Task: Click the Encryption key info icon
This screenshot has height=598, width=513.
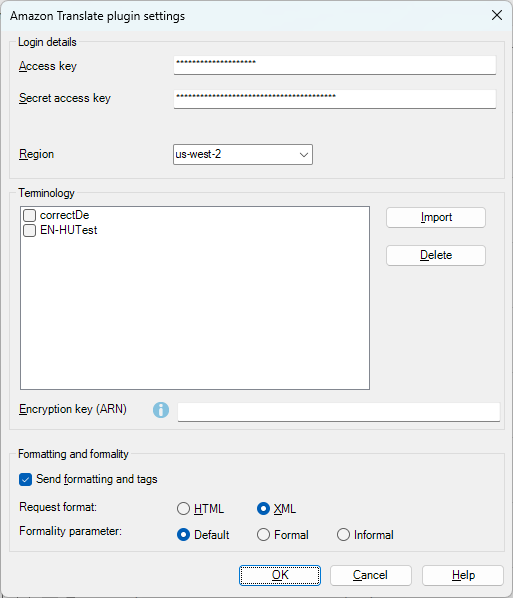Action: 161,410
